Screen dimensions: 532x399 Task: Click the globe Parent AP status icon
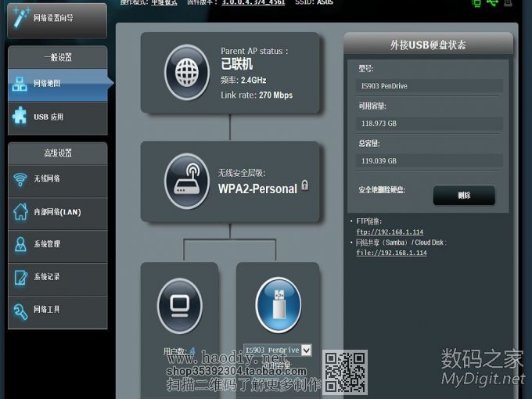187,72
